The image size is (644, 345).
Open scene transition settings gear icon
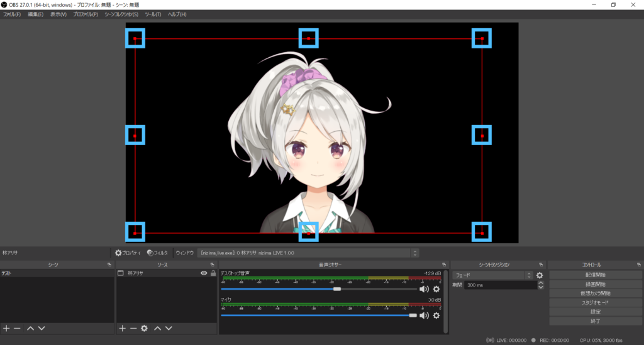539,275
